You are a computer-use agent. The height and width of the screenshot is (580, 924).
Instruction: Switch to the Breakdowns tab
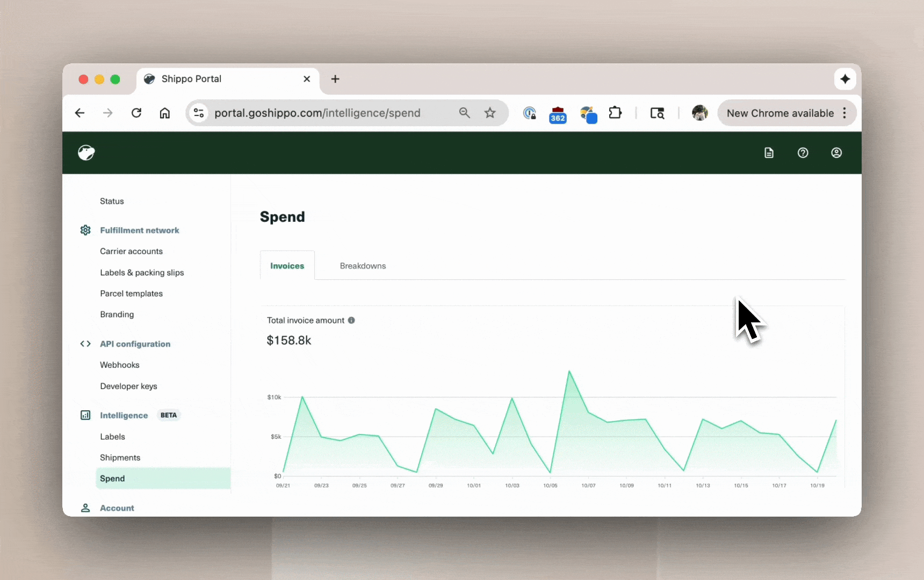363,266
